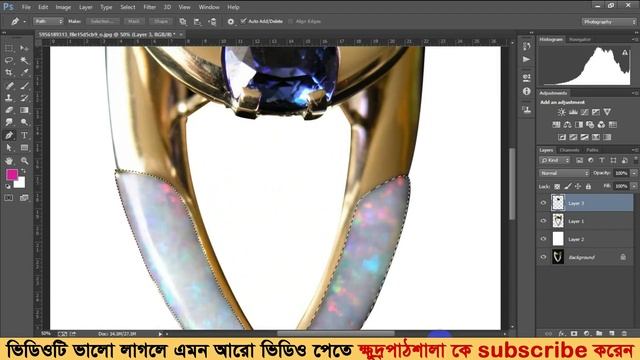Open the Opacity slider dropdown arrow
The image size is (640, 360).
pyautogui.click(x=634, y=173)
